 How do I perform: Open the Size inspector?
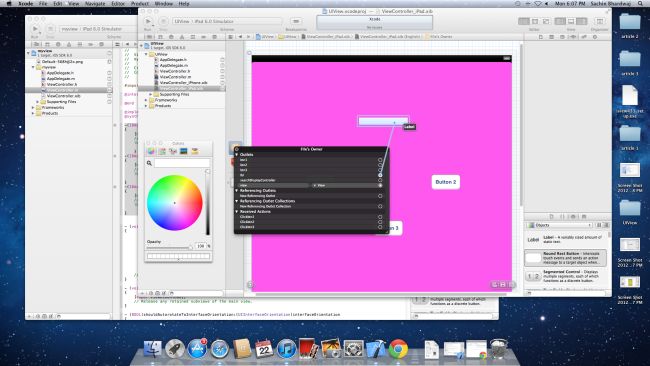584,37
